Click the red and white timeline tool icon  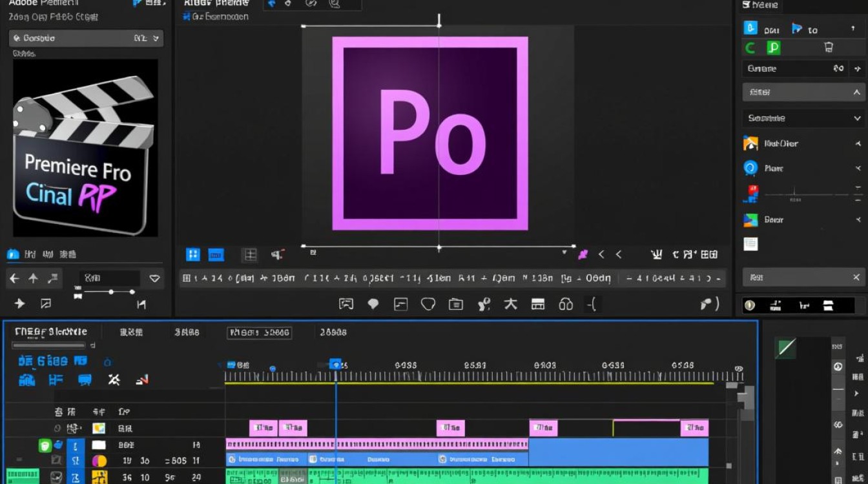tap(143, 380)
